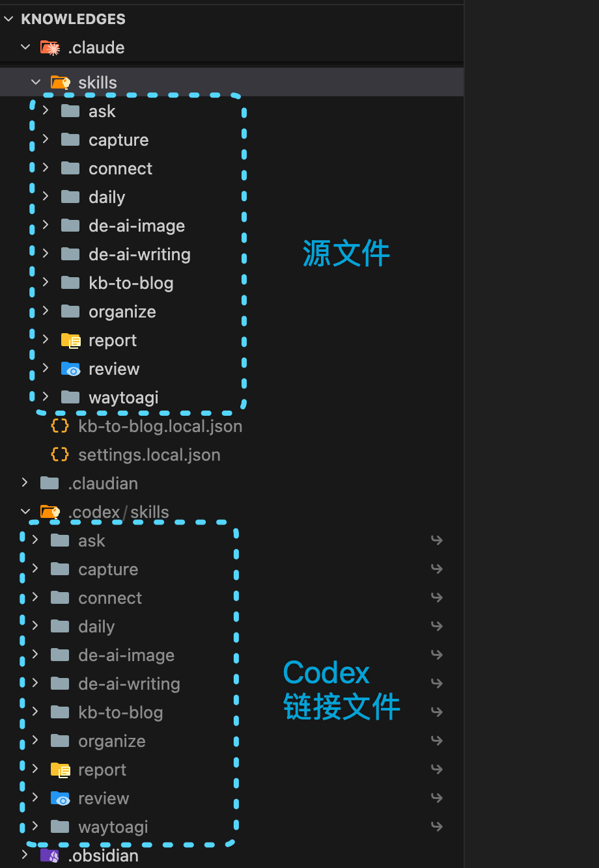This screenshot has height=868, width=599.
Task: Open kb-to-blog.local.json file
Action: (160, 426)
